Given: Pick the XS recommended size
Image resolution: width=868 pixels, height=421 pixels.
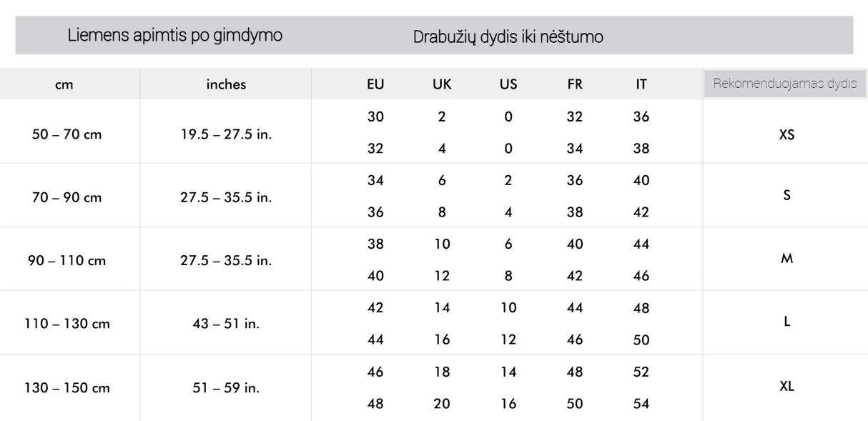Looking at the screenshot, I should [x=786, y=133].
